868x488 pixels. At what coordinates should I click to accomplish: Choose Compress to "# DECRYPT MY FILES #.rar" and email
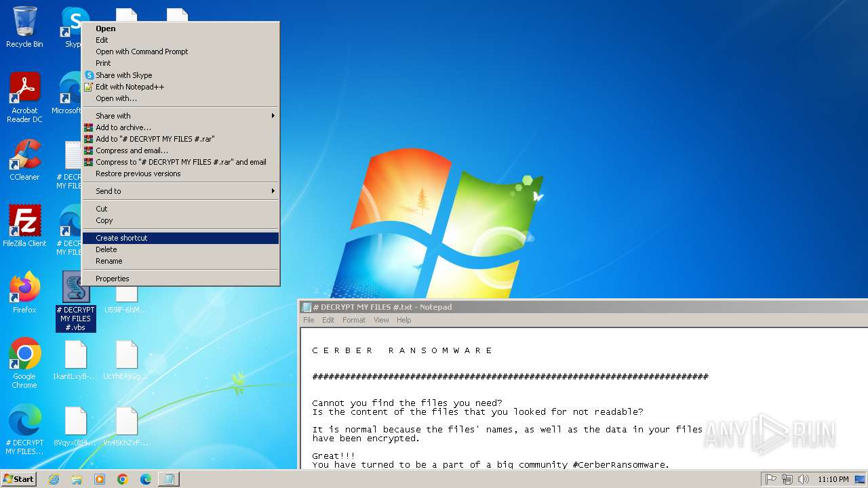pyautogui.click(x=180, y=162)
